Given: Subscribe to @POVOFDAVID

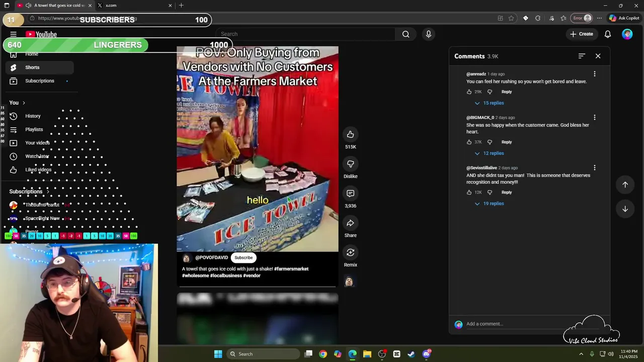Looking at the screenshot, I should click(x=244, y=257).
